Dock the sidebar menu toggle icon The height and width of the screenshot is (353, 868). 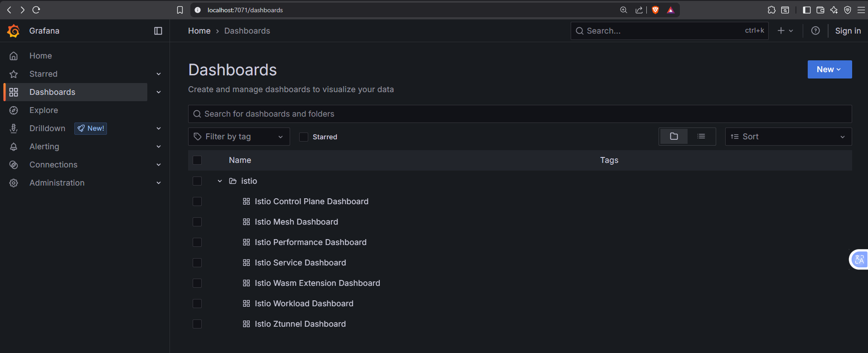click(x=158, y=31)
